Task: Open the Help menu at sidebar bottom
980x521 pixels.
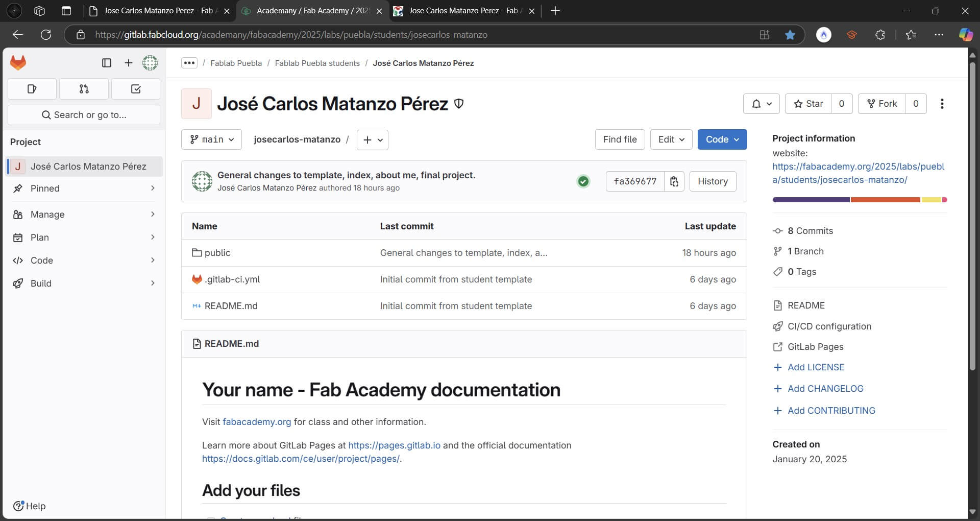Action: click(x=30, y=506)
